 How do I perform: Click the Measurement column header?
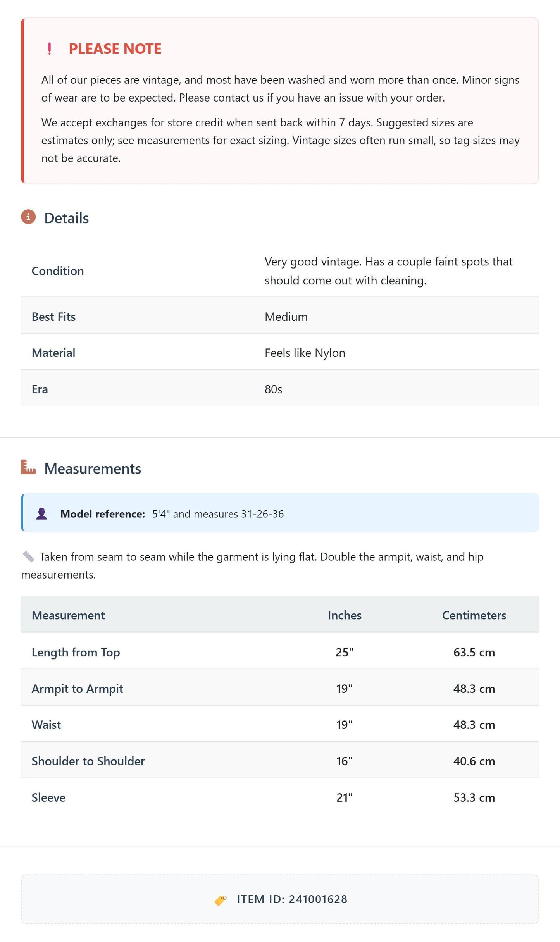[68, 615]
